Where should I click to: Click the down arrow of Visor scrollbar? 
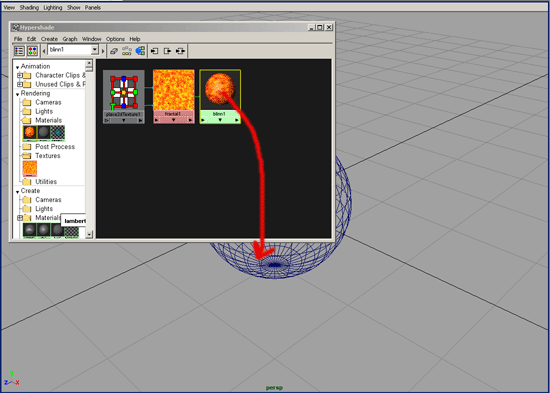tap(89, 234)
